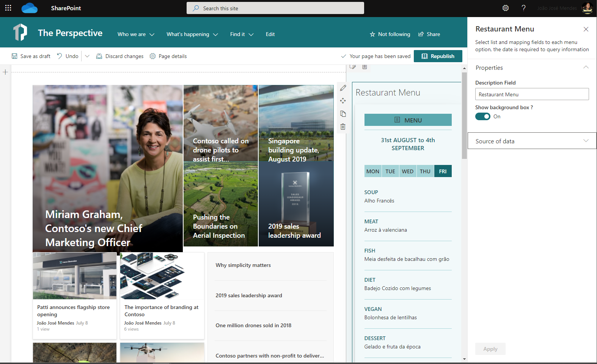597x364 pixels.
Task: Open Singapore building update tile
Action: 296,123
